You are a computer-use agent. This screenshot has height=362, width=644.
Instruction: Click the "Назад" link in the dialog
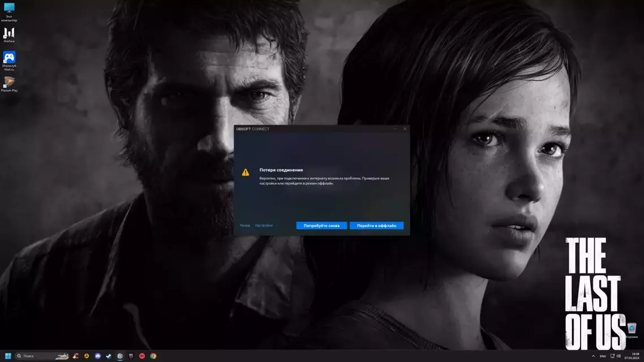point(245,225)
